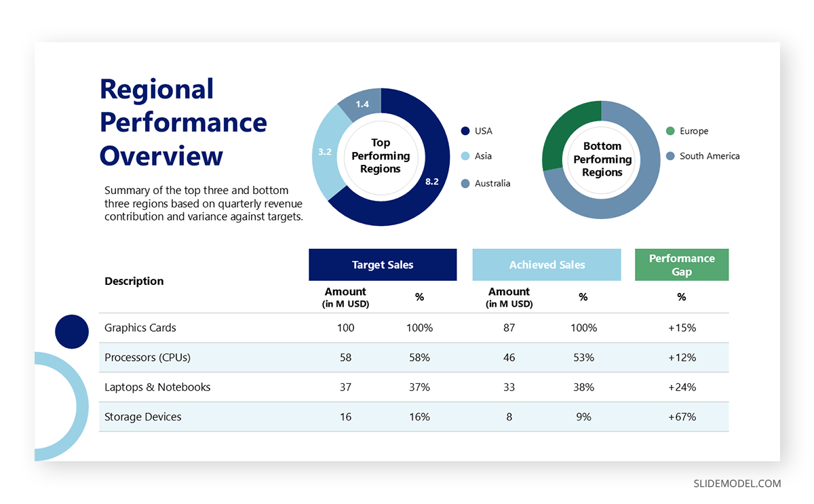Select the USA legend marker icon

click(465, 131)
